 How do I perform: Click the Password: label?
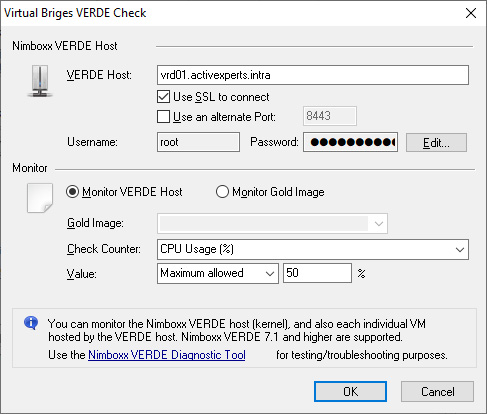tap(274, 142)
